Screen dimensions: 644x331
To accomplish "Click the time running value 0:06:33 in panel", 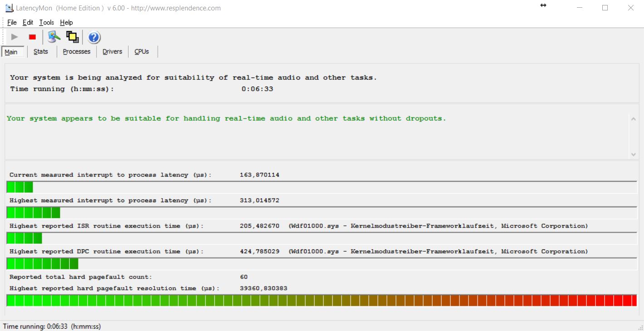I will pos(257,89).
